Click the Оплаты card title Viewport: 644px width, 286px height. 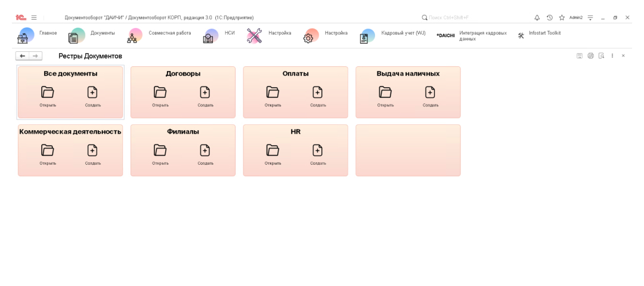[x=295, y=73]
